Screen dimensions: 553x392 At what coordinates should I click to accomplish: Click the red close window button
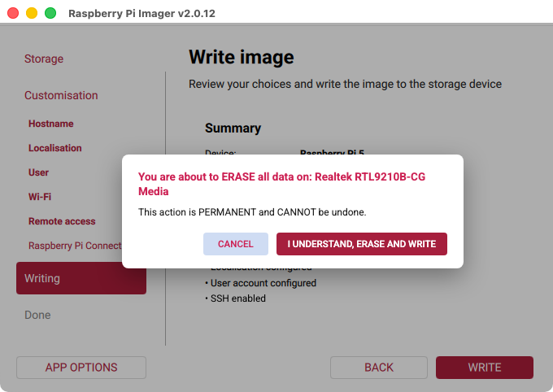pos(13,13)
